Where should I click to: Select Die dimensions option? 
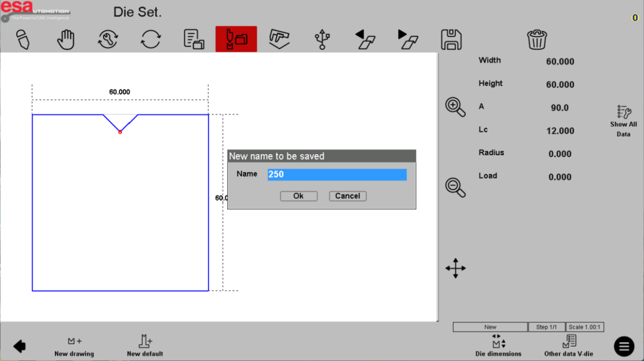[498, 346]
